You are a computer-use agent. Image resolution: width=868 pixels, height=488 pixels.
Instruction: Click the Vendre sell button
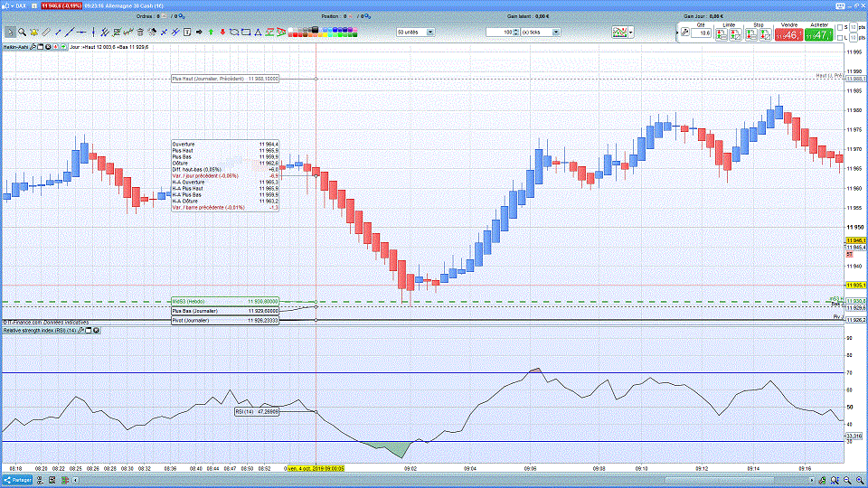(x=788, y=35)
